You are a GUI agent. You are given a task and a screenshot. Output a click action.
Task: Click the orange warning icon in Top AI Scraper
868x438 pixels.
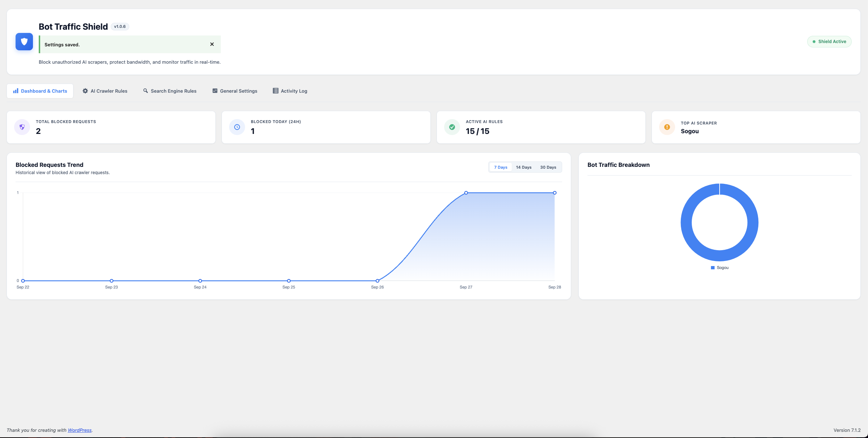[667, 127]
